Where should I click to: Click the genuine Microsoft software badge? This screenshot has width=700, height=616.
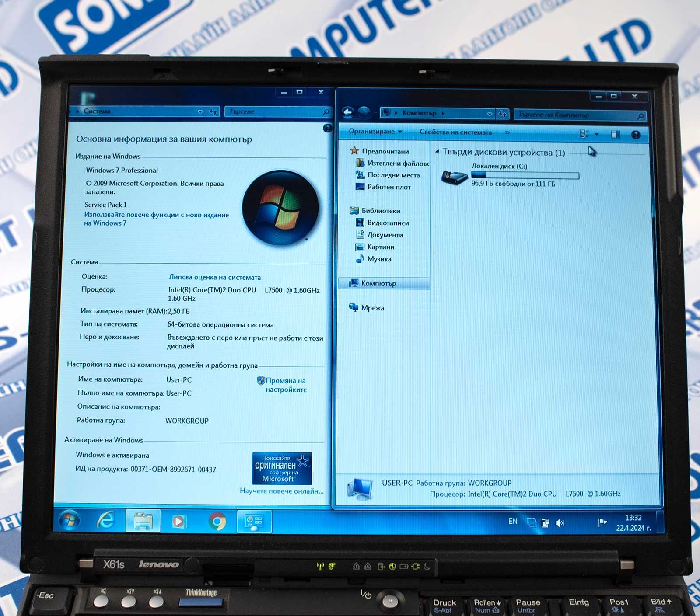click(282, 468)
